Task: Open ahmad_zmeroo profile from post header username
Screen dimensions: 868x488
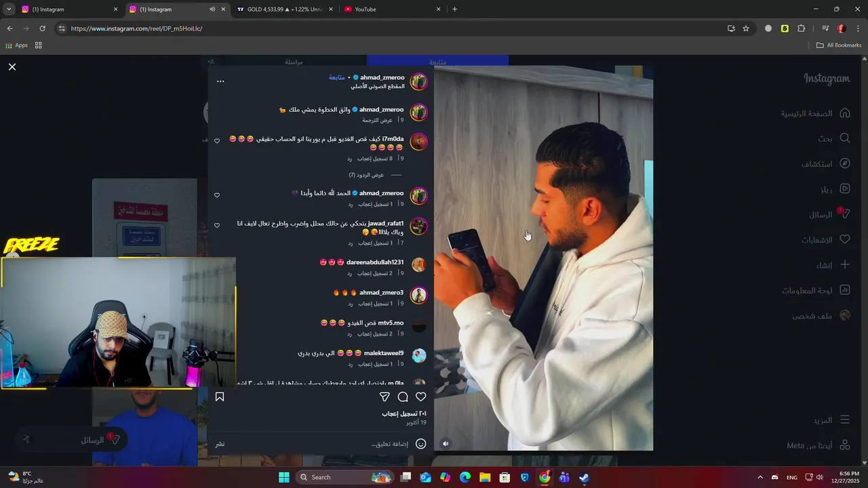Action: pos(382,77)
